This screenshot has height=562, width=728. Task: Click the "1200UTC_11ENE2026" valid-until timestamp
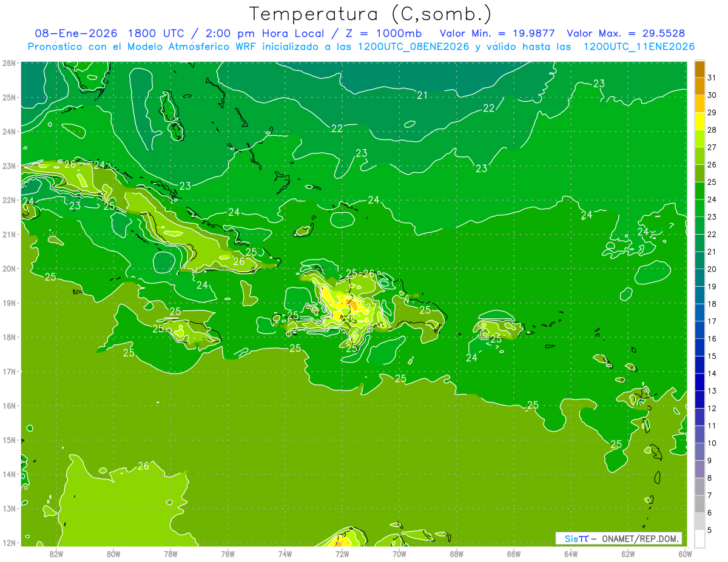(639, 47)
